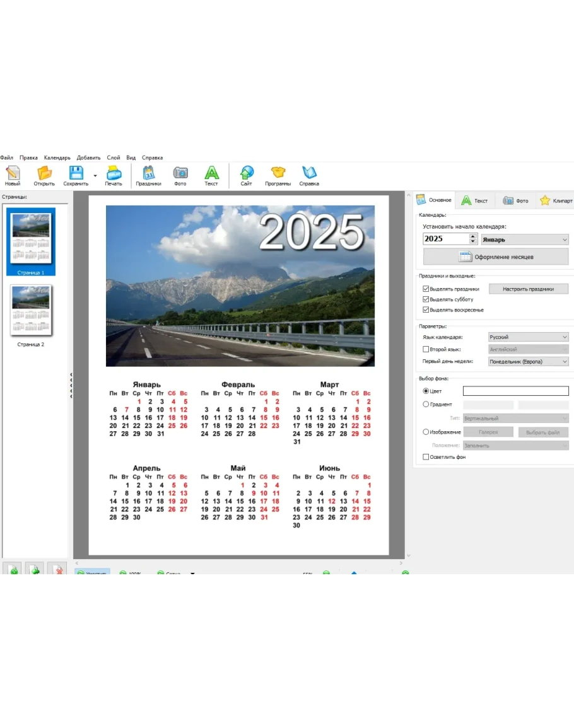Open the Праздники holidays tool
The width and height of the screenshot is (574, 728).
click(149, 173)
